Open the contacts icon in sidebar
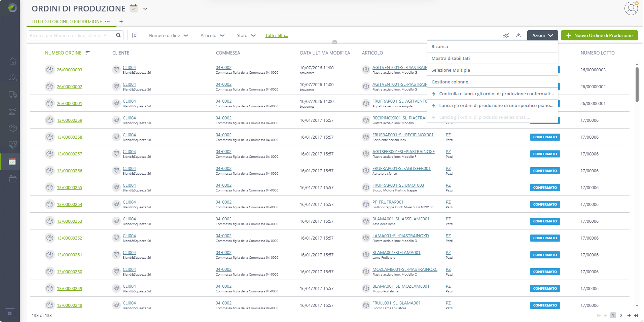This screenshot has height=322, width=644. 12,78
